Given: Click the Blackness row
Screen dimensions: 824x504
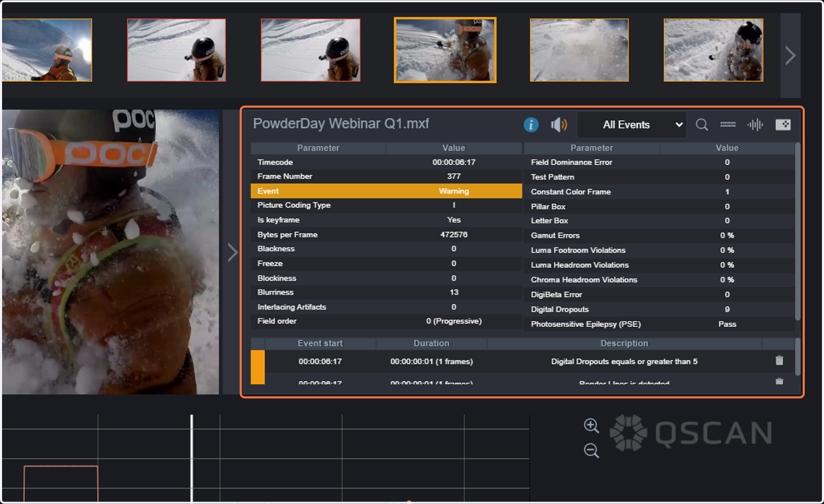Looking at the screenshot, I should [x=387, y=249].
